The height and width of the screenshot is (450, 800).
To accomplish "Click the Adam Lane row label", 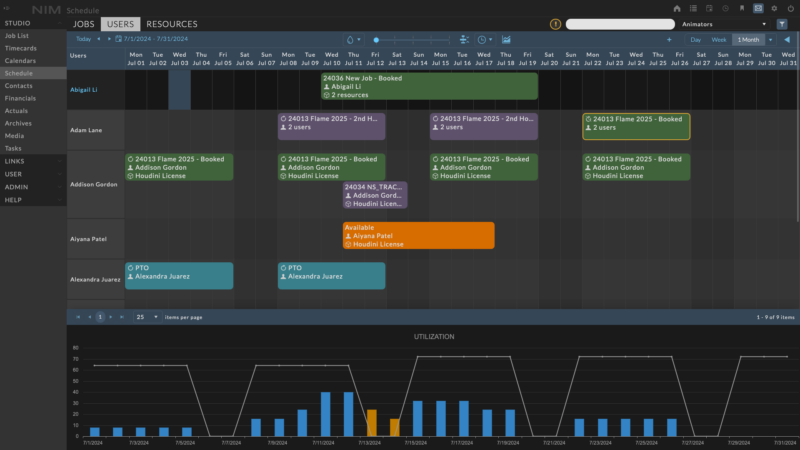I will coord(86,130).
